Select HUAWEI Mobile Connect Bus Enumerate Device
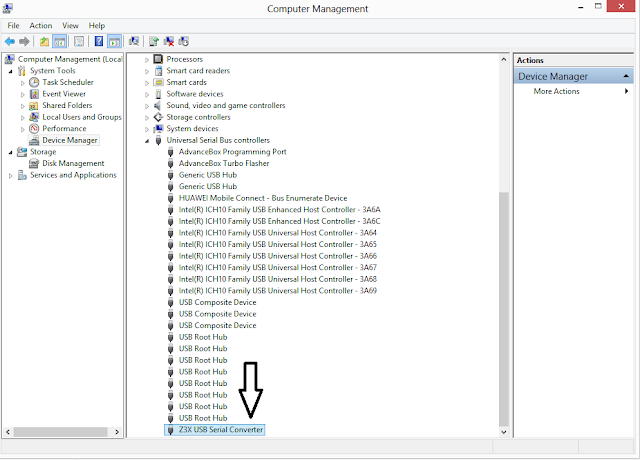The width and height of the screenshot is (640, 460). pos(263,198)
